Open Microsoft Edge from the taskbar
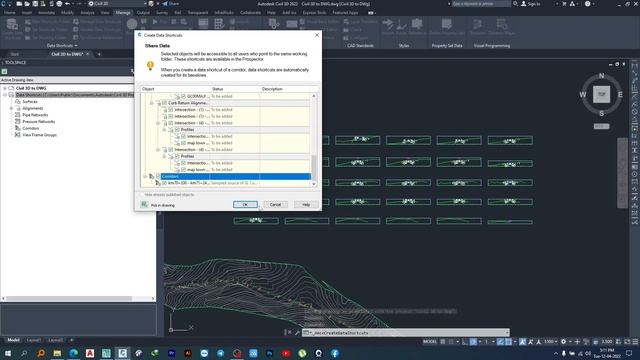 tap(73, 353)
